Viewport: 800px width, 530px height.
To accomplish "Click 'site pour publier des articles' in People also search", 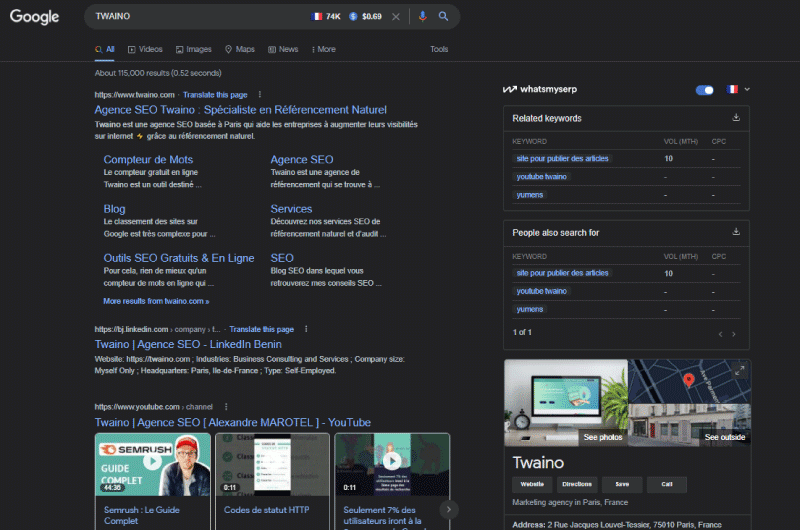I will point(562,273).
